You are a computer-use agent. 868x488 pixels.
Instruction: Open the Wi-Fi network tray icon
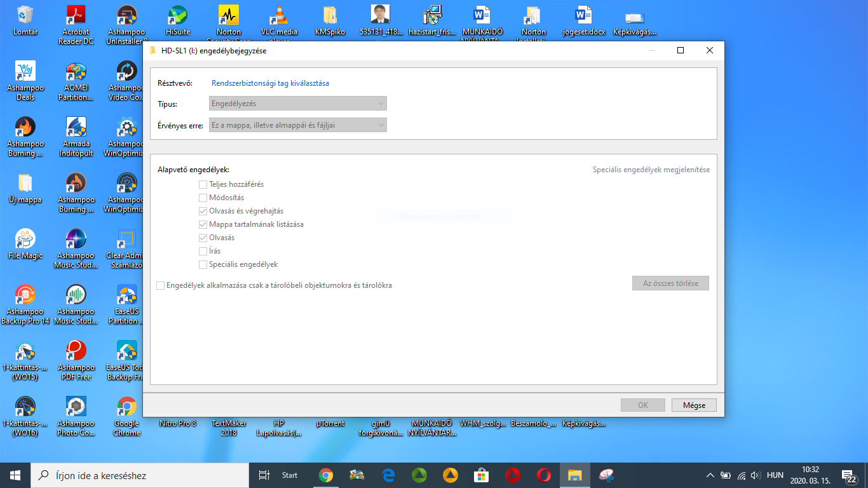point(741,475)
